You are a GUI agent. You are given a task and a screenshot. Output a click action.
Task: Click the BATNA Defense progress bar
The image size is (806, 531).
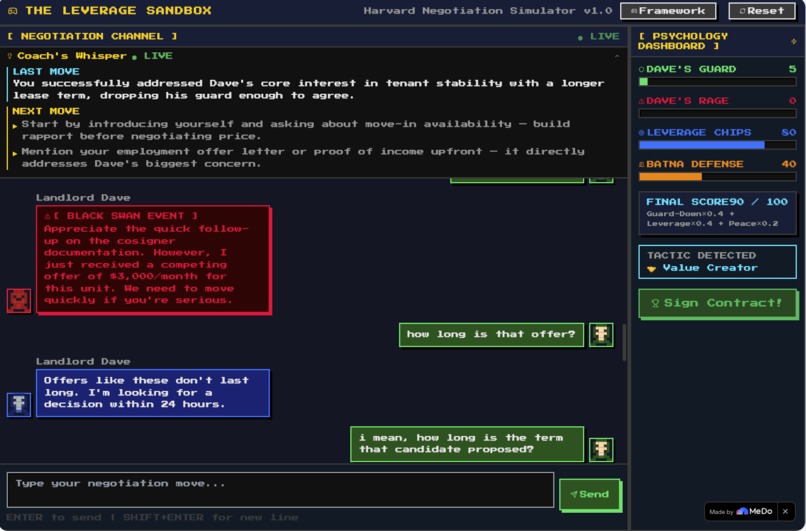click(x=717, y=176)
